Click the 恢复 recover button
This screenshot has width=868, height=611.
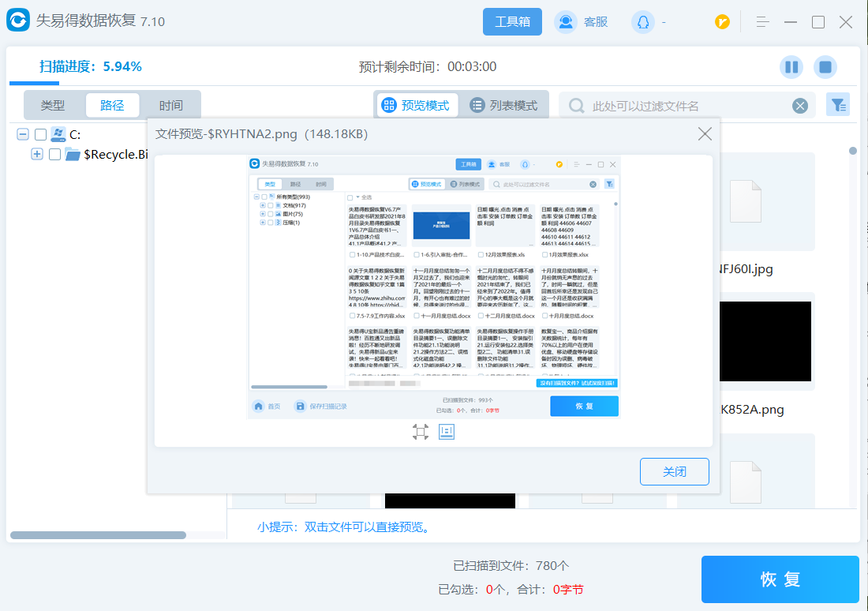pos(780,579)
